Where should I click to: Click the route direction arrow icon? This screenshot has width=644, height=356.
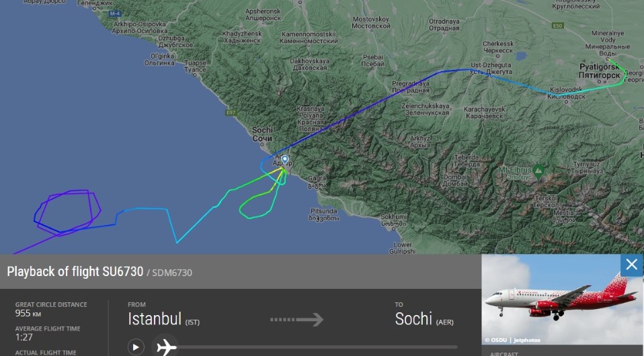296,320
